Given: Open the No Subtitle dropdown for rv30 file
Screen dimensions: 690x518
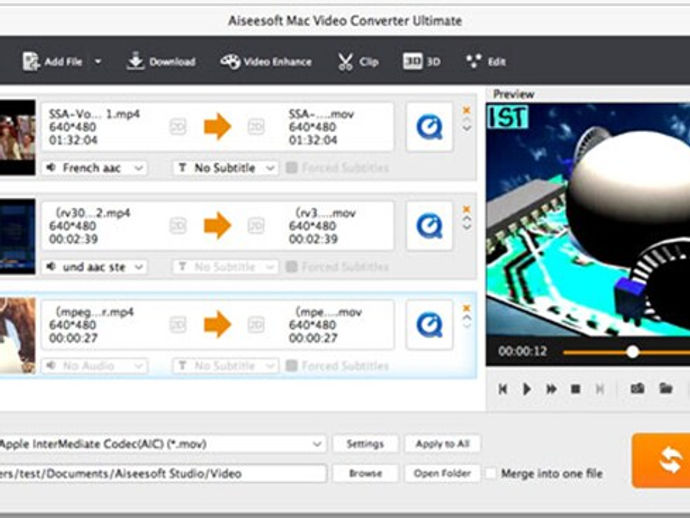Looking at the screenshot, I should [x=225, y=267].
